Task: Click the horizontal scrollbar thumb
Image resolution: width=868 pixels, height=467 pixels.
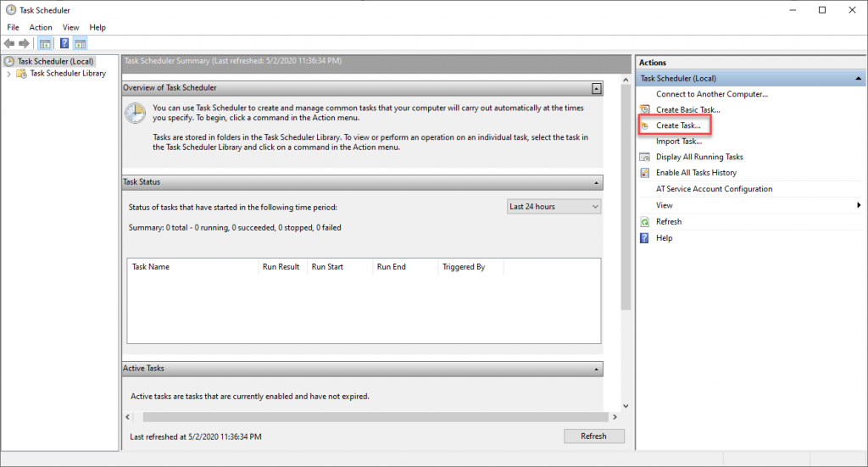Action: click(x=376, y=417)
